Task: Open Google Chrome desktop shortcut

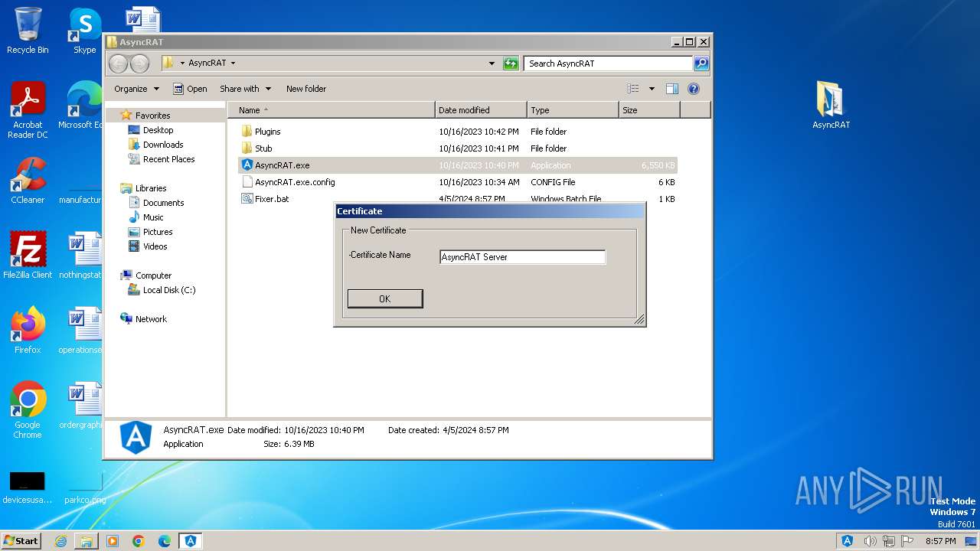Action: click(x=28, y=409)
